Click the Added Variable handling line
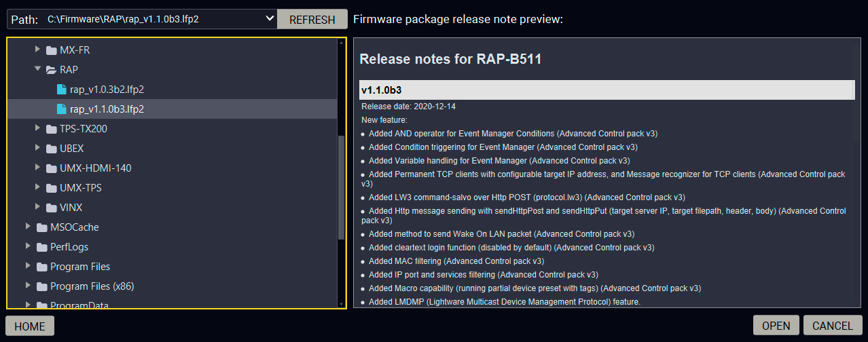Viewport: 868px width, 342px height. pyautogui.click(x=499, y=161)
